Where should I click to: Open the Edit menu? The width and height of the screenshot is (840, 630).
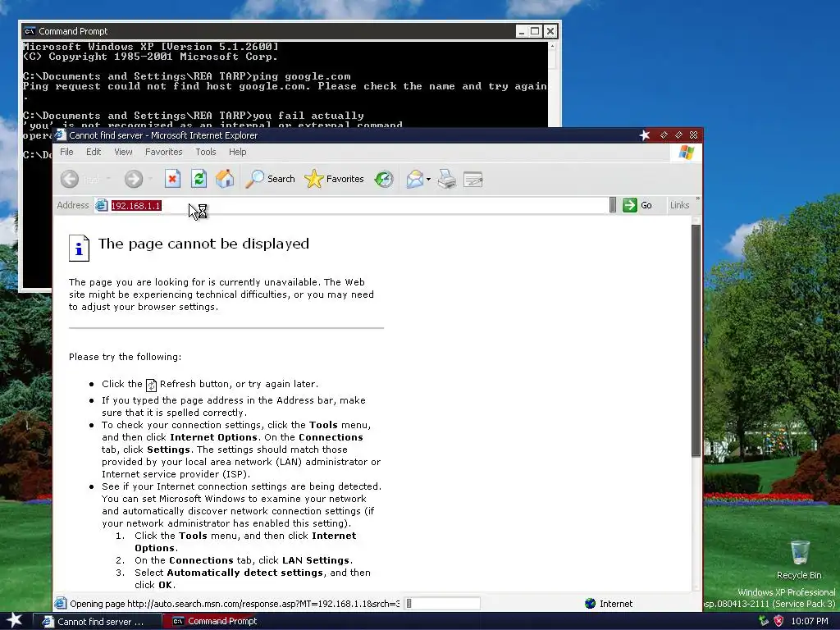94,152
